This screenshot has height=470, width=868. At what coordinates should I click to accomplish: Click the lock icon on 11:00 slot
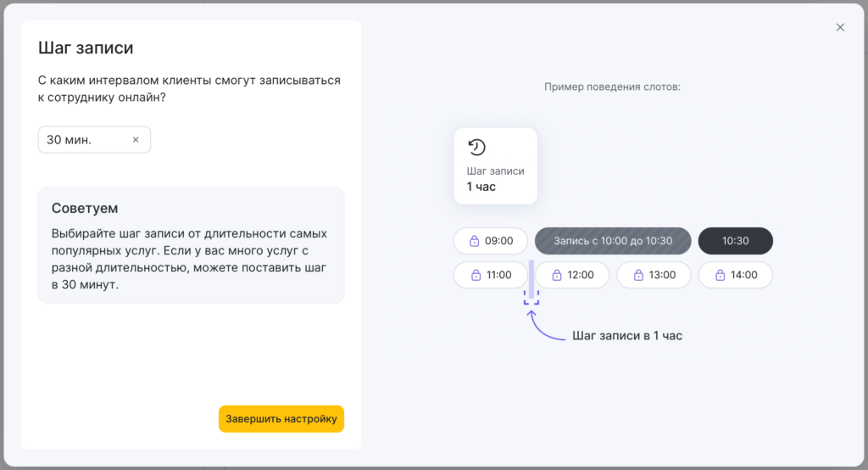[475, 276]
